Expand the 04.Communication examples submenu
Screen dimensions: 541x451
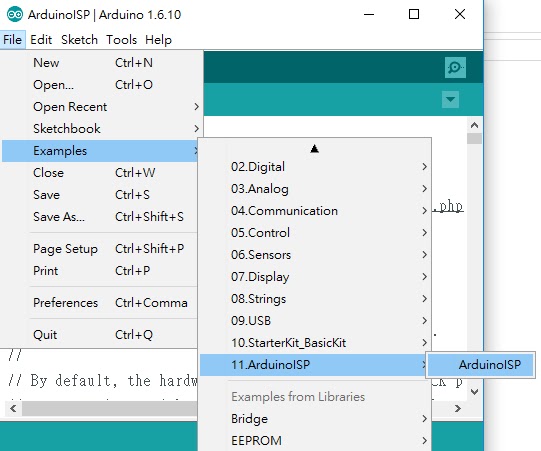click(315, 211)
